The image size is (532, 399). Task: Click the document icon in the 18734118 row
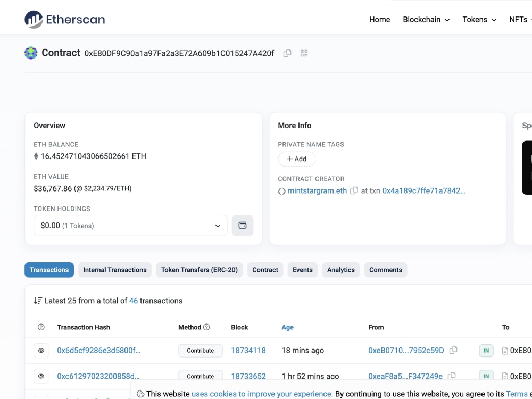pyautogui.click(x=505, y=351)
